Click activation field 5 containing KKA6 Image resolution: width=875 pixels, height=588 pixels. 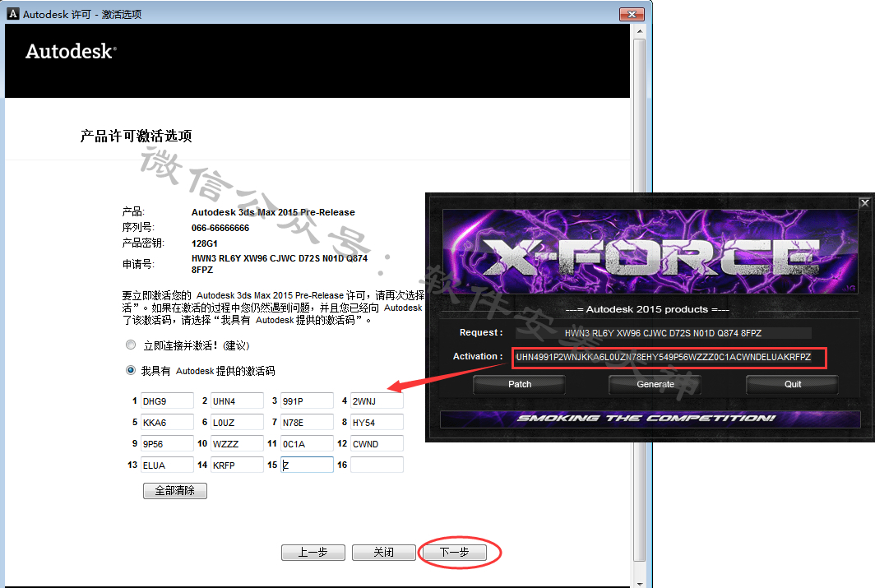click(167, 423)
